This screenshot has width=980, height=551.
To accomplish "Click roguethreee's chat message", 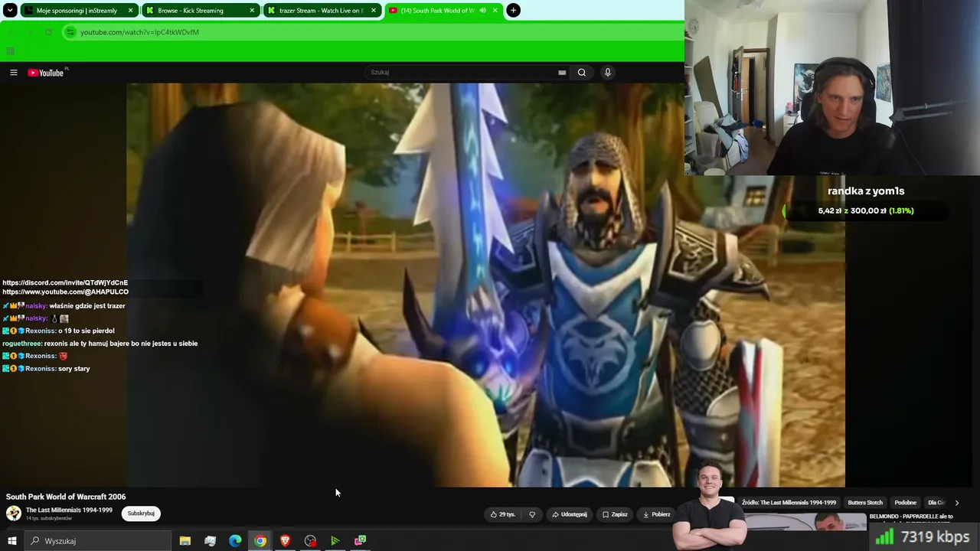I will tap(100, 344).
